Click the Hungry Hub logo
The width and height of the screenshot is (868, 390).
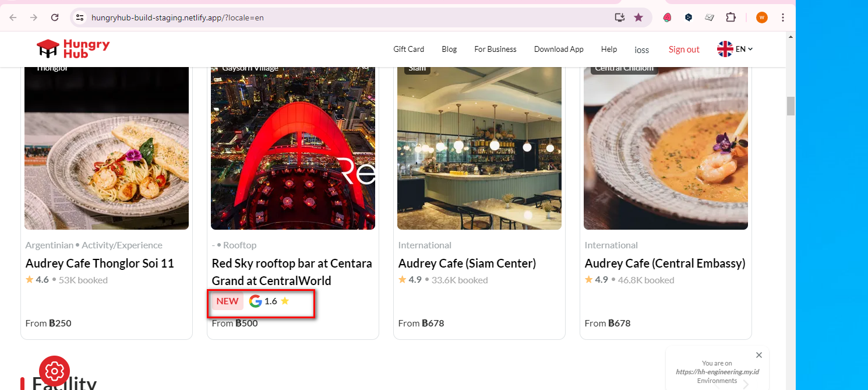(73, 49)
